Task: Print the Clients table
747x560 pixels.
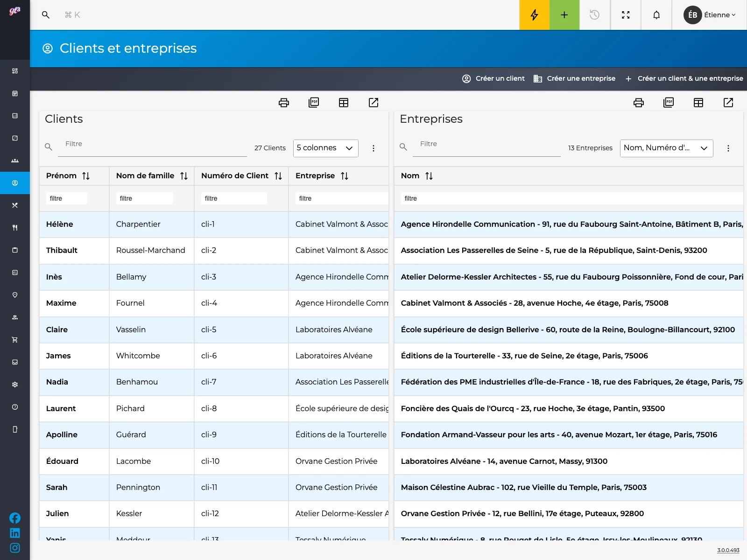Action: (x=284, y=103)
